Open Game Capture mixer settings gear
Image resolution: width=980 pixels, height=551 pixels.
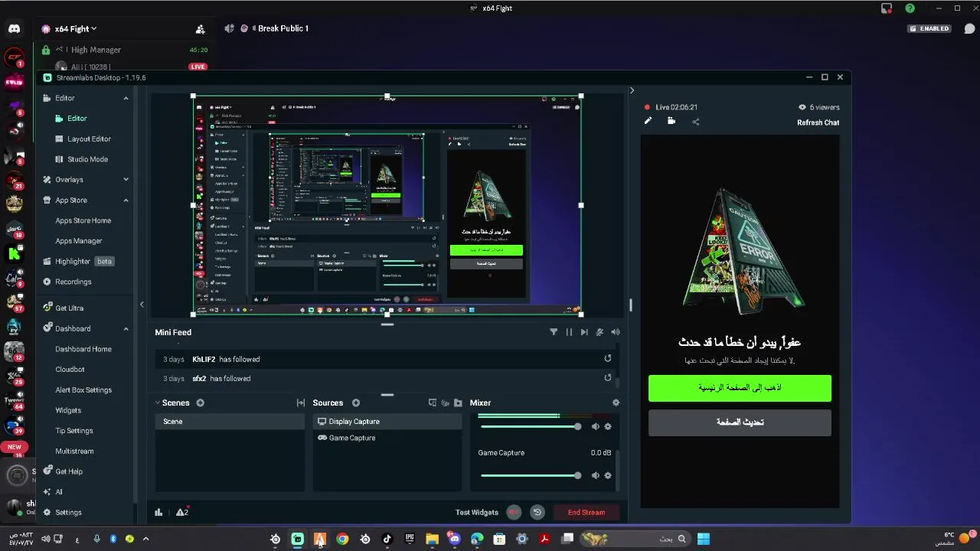point(608,475)
